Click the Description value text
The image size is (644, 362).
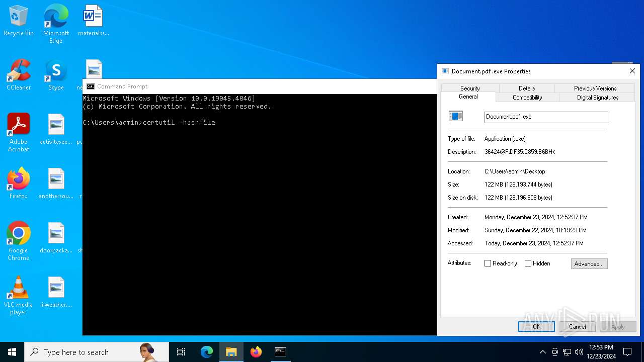coord(520,152)
